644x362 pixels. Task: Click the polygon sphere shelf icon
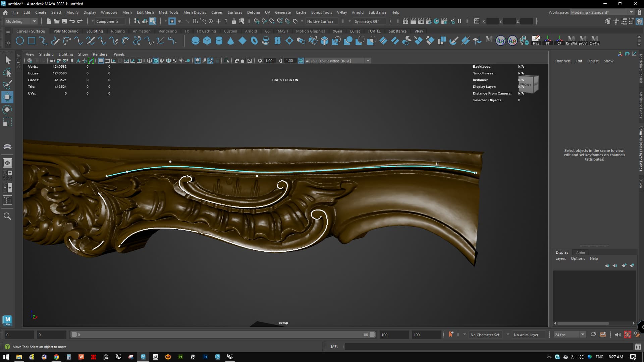[196, 41]
